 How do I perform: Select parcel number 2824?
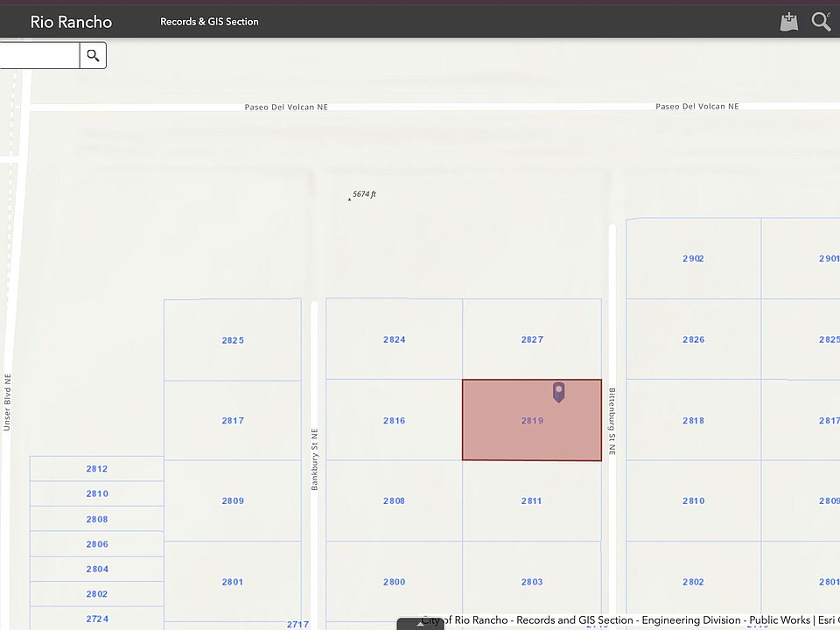[395, 339]
